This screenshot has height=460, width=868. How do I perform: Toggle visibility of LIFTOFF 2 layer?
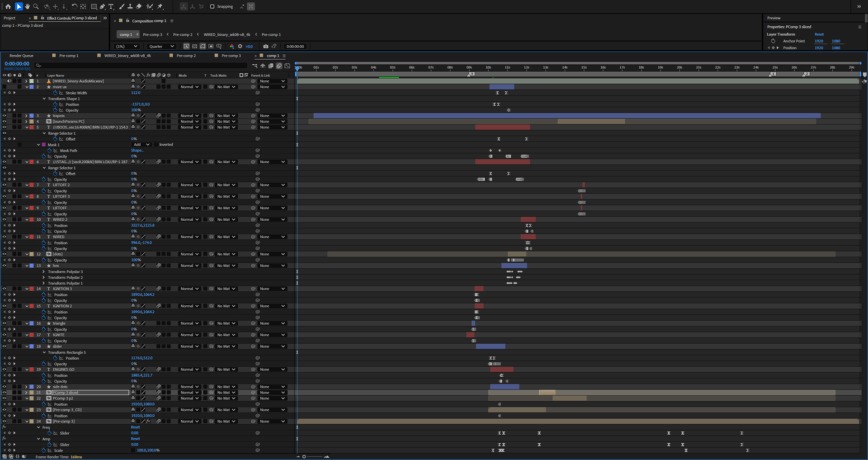pos(4,185)
